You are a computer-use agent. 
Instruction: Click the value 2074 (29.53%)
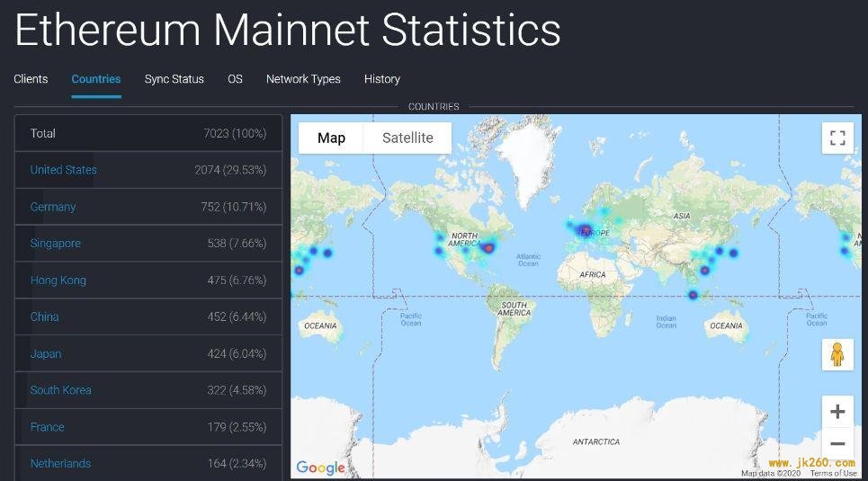click(230, 170)
